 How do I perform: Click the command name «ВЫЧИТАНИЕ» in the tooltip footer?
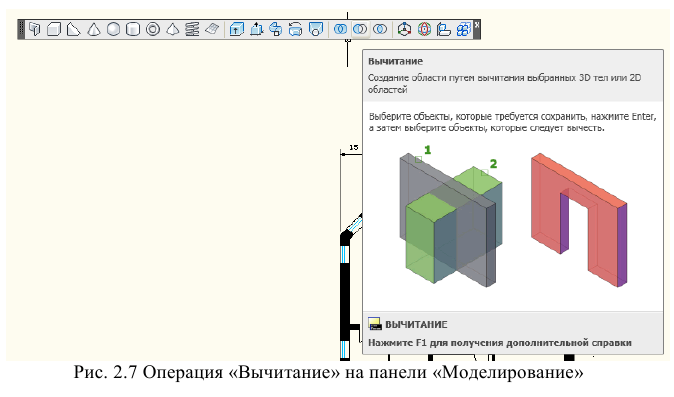(416, 324)
